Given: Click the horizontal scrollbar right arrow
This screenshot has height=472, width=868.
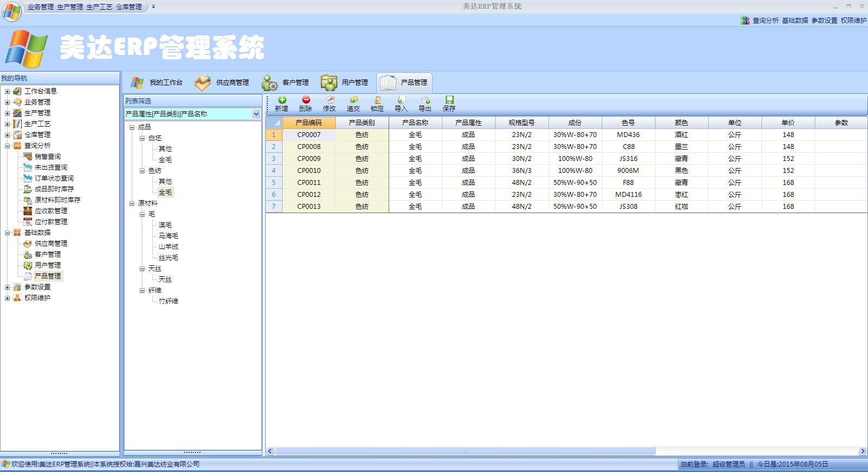Looking at the screenshot, I should coord(862,451).
